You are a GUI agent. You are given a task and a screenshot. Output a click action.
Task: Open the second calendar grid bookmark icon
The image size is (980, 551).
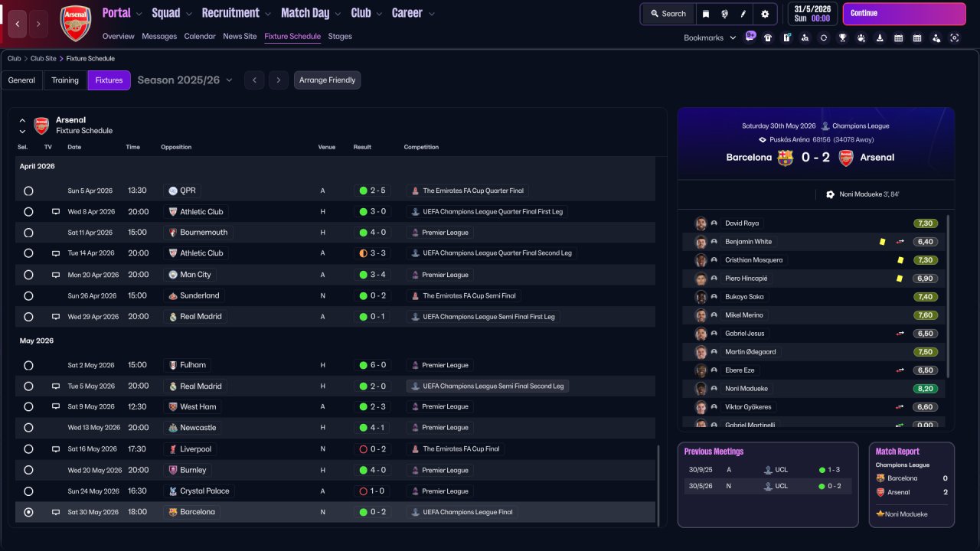917,37
